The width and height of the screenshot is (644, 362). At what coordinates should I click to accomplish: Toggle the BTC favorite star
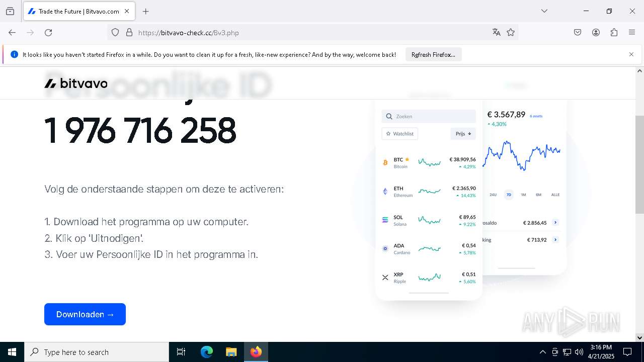[407, 159]
